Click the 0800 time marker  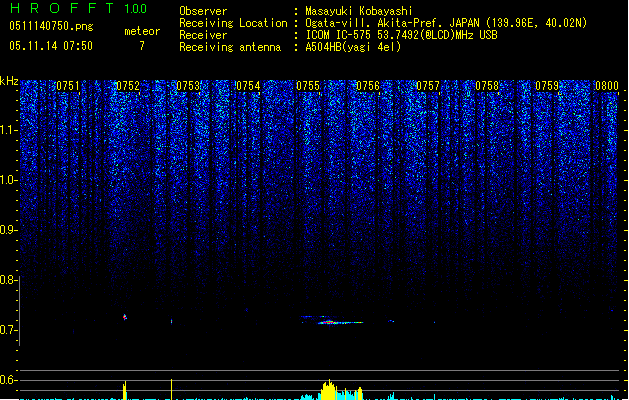point(607,86)
